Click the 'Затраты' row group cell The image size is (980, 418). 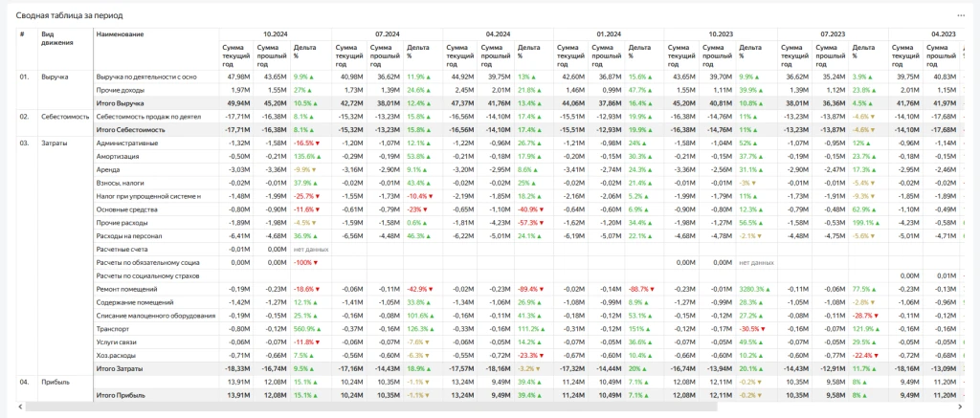[55, 142]
